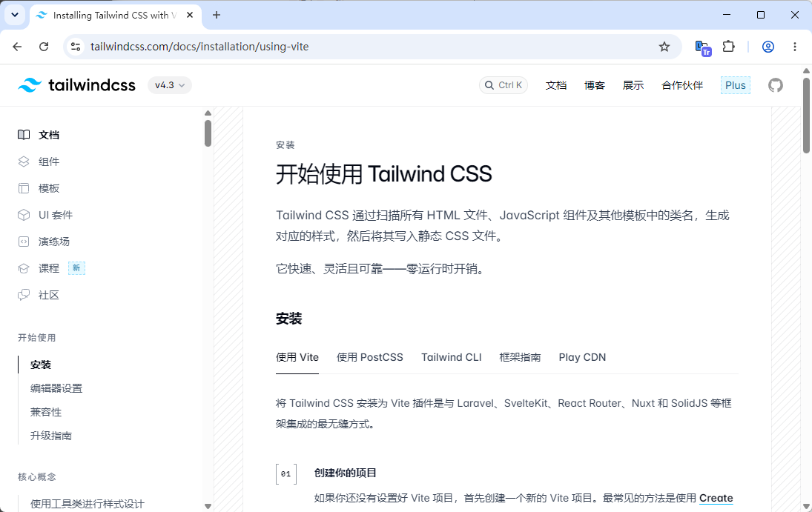Click the page scroll down arrow

(806, 507)
